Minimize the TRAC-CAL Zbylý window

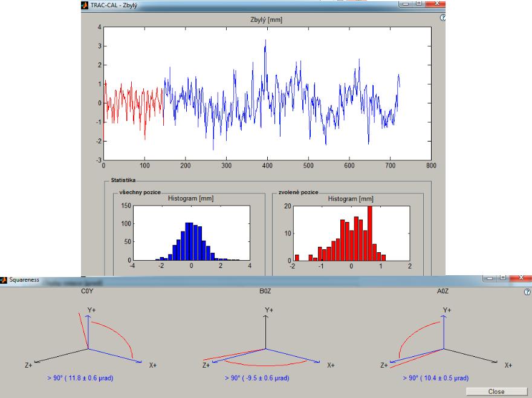406,4
